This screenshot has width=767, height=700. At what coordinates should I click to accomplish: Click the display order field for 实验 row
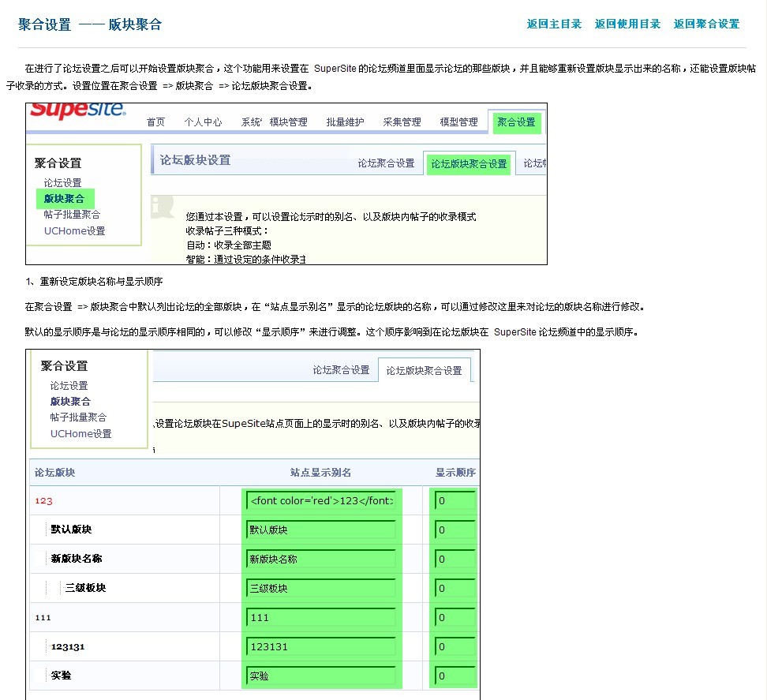point(455,676)
